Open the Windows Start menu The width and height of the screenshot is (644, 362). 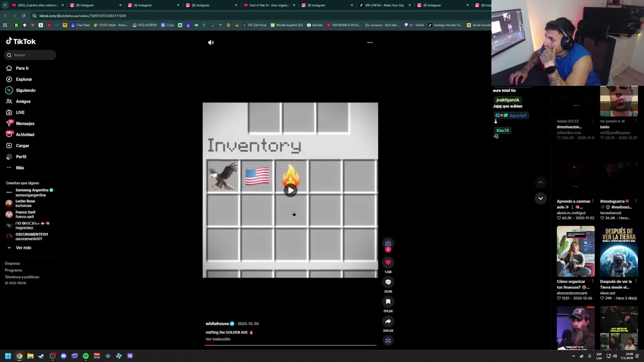(x=8, y=356)
